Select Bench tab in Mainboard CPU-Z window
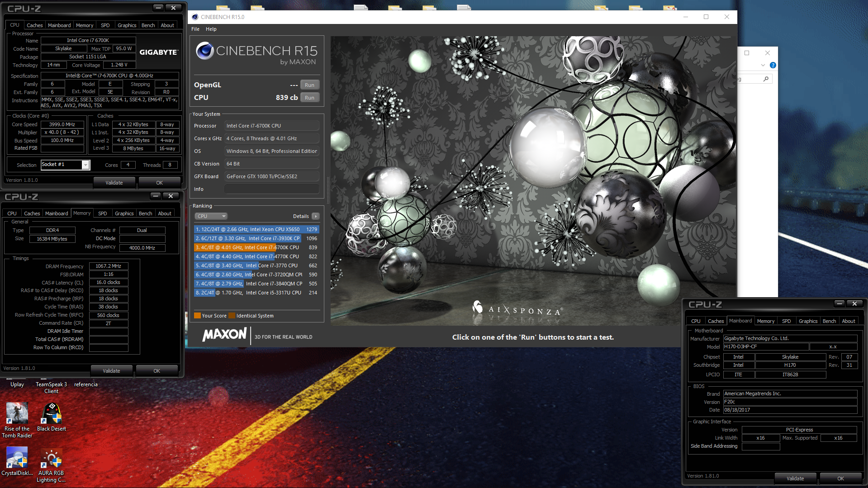Screen dimensions: 868x488 (829, 321)
